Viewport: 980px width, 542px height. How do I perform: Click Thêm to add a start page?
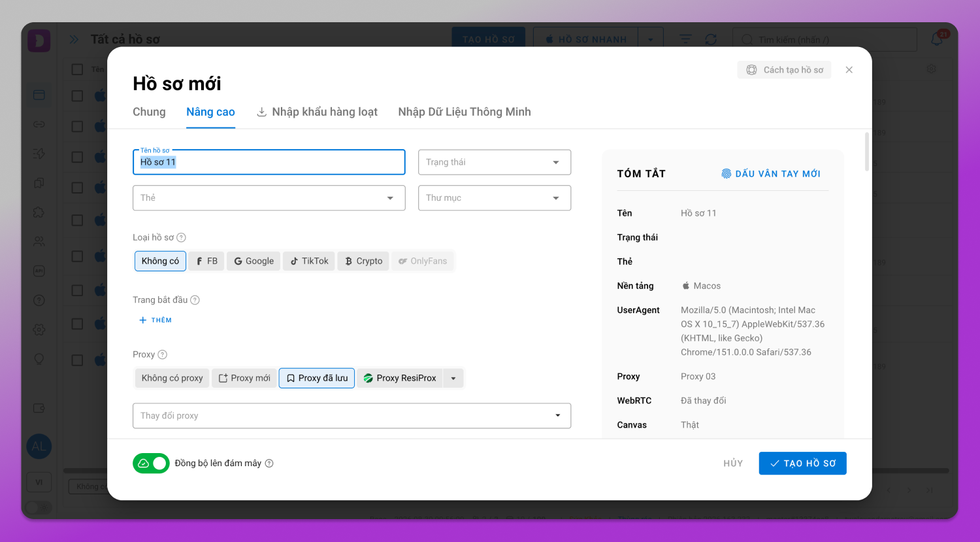155,320
